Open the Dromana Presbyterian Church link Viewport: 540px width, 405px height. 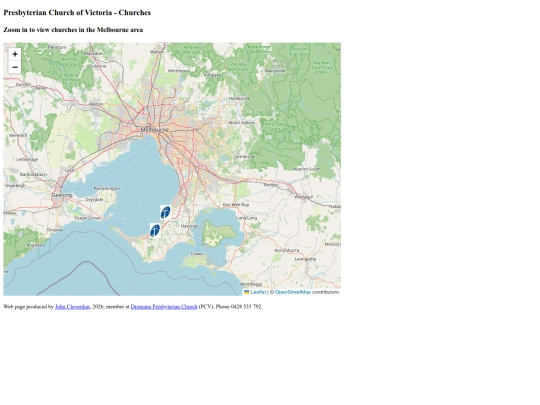[164, 307]
